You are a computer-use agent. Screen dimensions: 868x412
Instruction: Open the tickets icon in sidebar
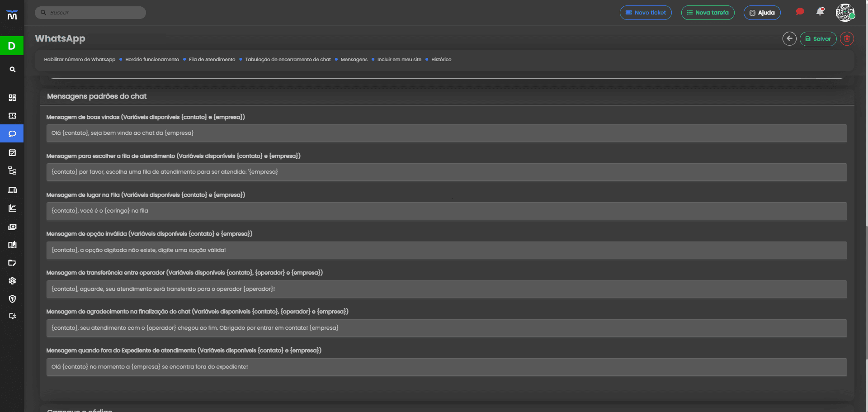pos(12,116)
